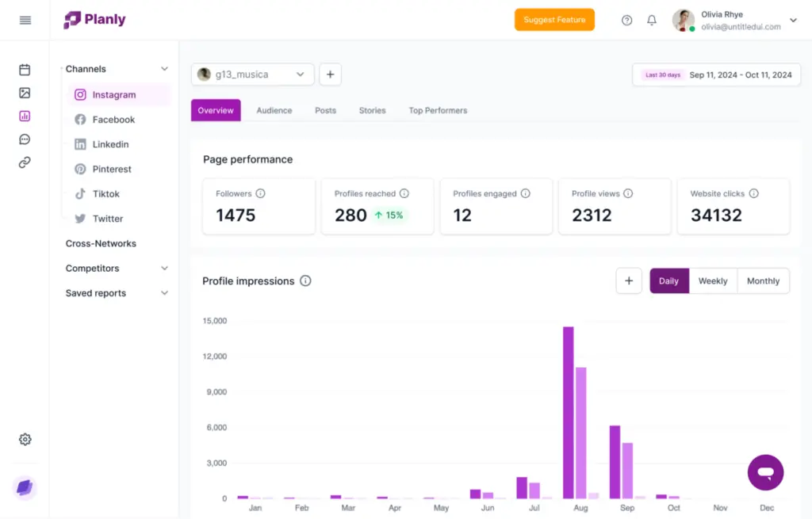
Task: Open the analytics icon in the left rail
Action: pyautogui.click(x=25, y=116)
